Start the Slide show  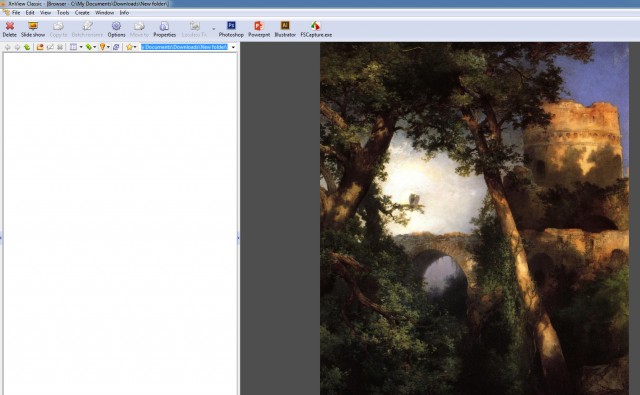point(33,29)
